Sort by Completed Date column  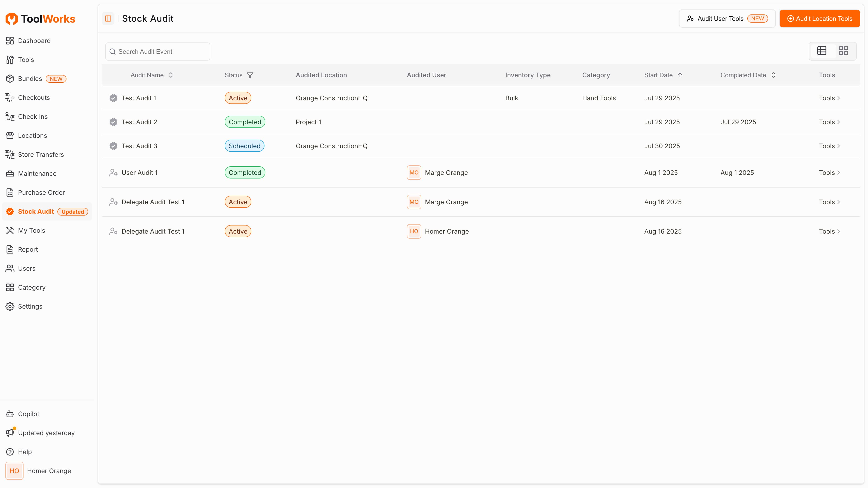click(x=773, y=75)
